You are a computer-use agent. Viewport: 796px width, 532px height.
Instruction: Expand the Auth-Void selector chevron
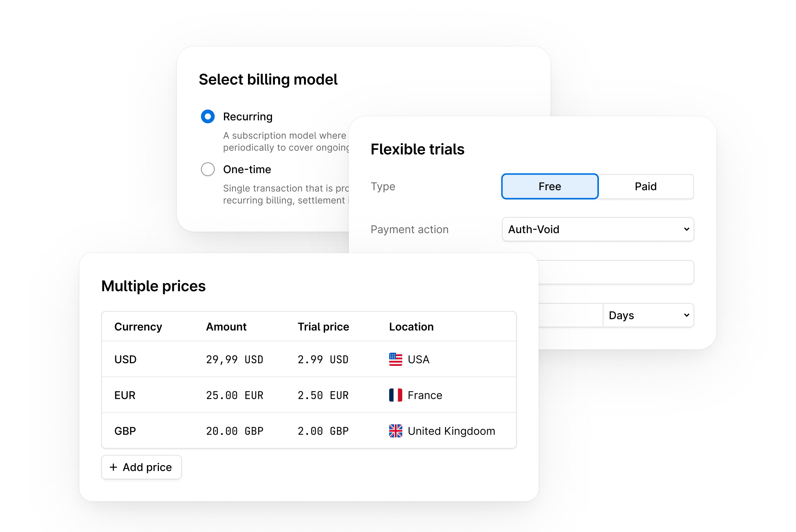click(687, 229)
